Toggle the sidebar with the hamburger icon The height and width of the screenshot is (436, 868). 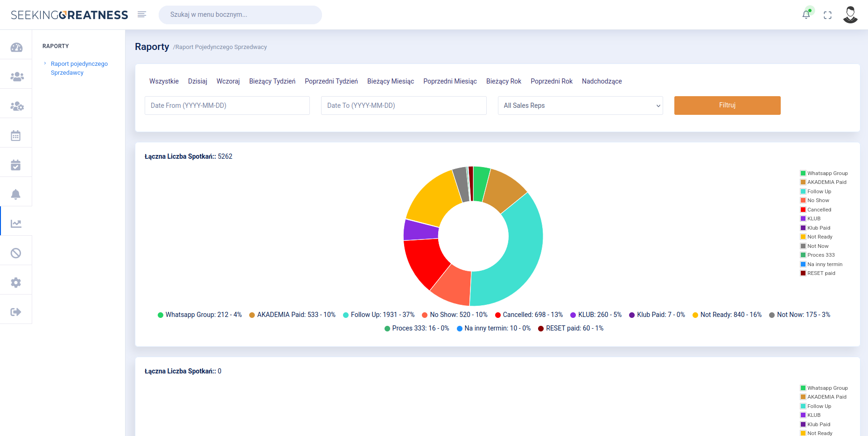141,14
